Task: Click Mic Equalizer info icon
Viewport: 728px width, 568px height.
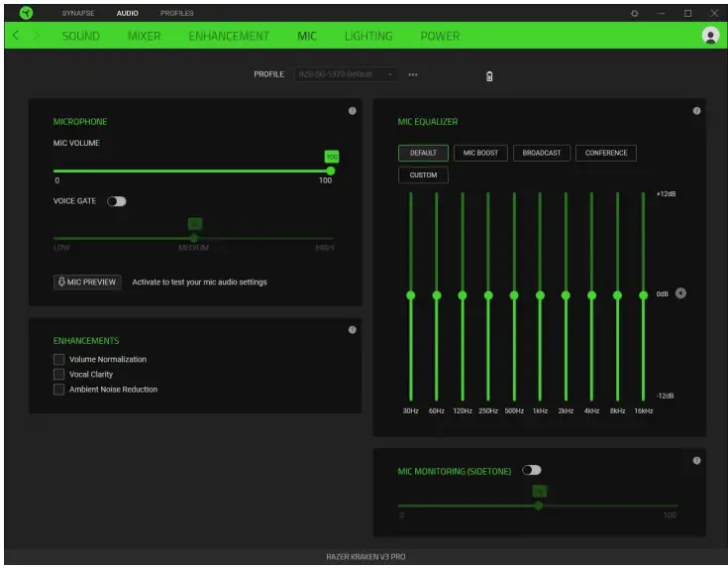Action: (696, 111)
